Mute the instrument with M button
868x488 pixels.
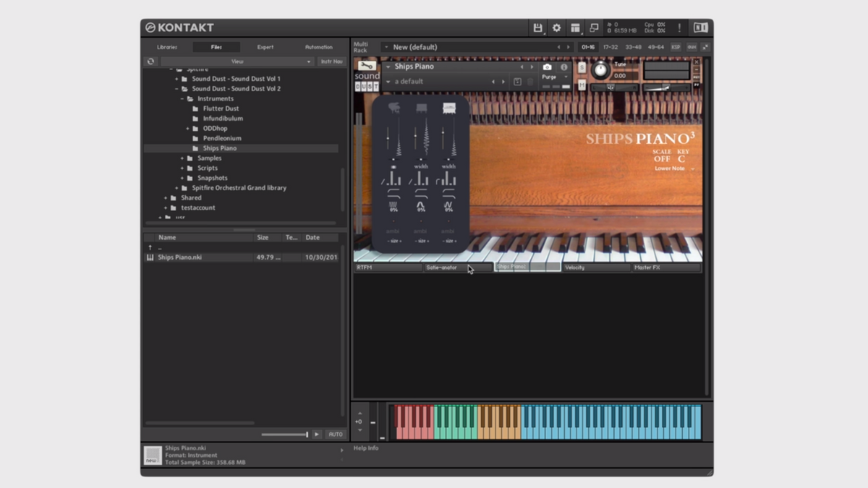click(x=582, y=85)
